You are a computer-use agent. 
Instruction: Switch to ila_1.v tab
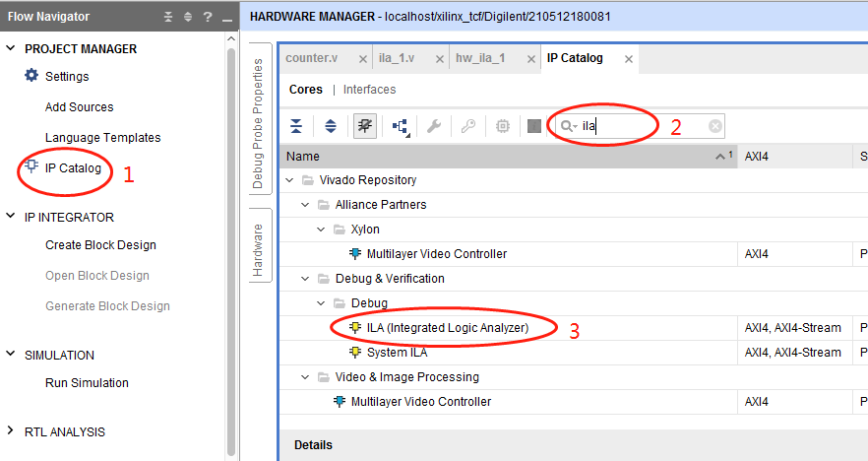(397, 58)
